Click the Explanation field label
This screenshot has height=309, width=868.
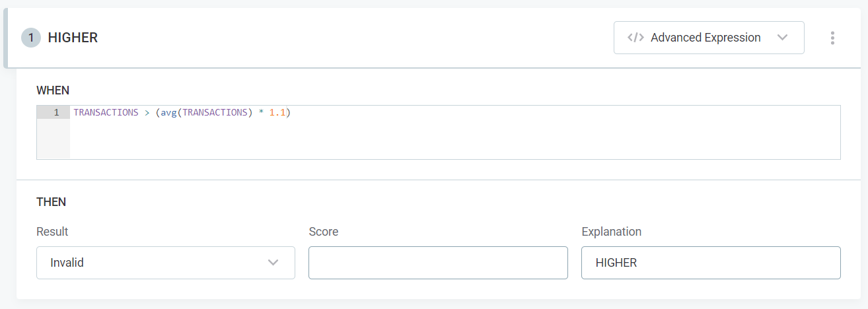click(611, 232)
